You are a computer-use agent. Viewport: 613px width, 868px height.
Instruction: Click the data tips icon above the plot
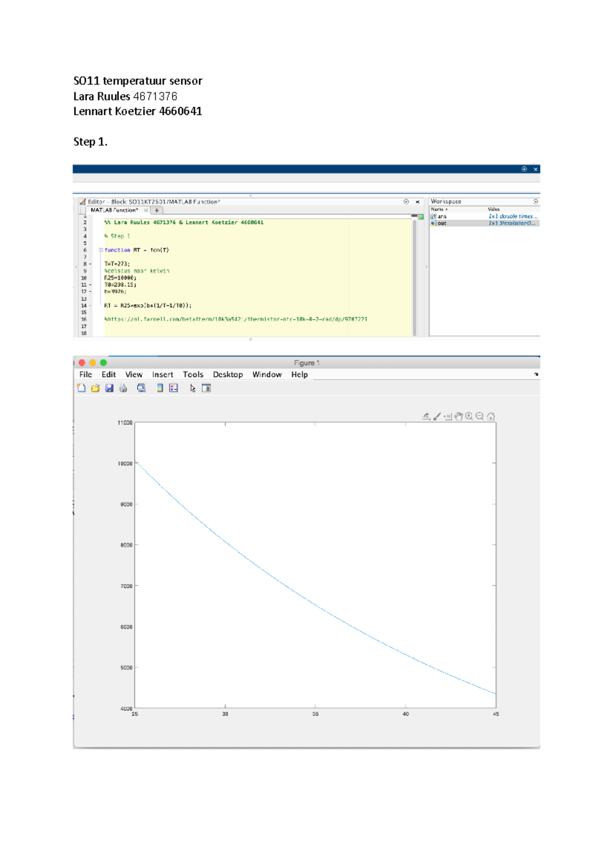tap(448, 417)
